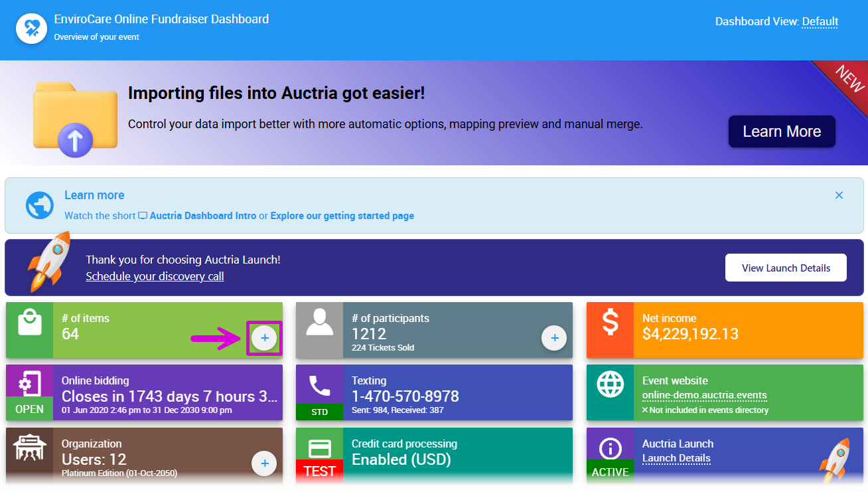Open the Dashboard View Default dropdown
Image resolution: width=868 pixels, height=492 pixels.
coord(820,22)
